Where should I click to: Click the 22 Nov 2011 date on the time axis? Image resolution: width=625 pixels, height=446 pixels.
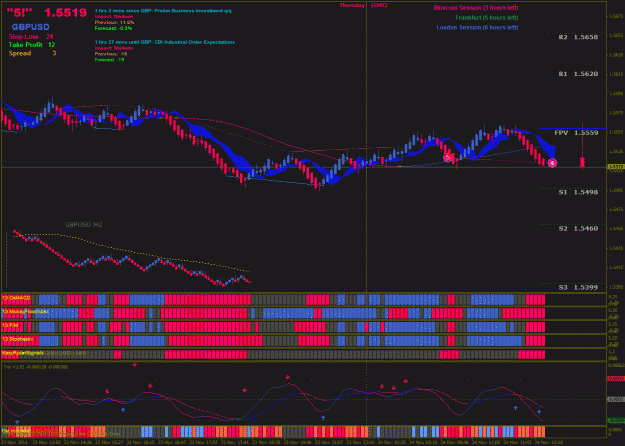click(15, 442)
